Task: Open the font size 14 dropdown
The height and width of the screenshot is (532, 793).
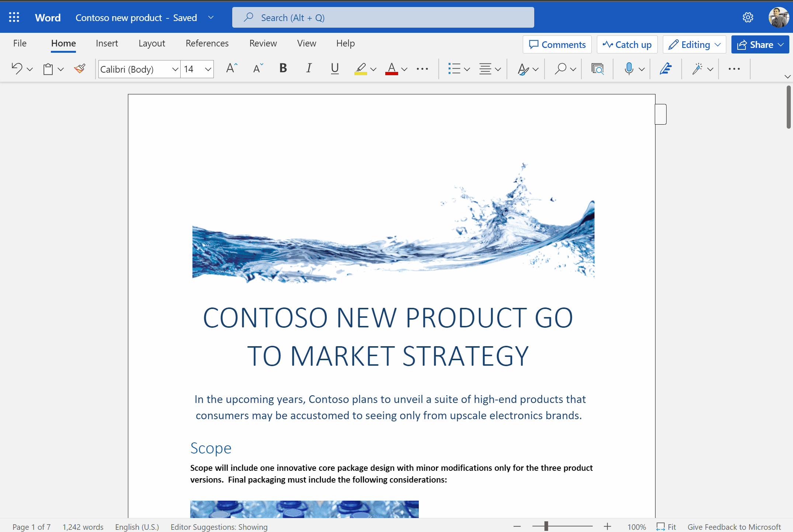Action: pyautogui.click(x=208, y=69)
